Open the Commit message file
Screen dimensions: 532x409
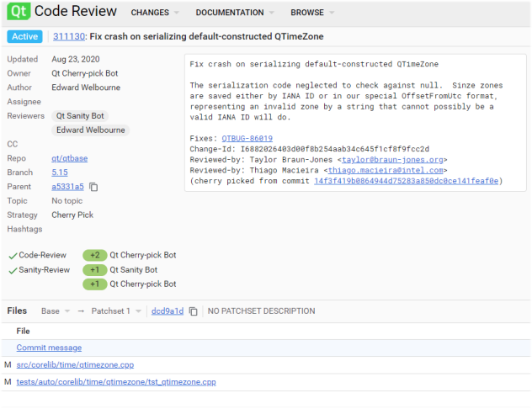click(49, 348)
